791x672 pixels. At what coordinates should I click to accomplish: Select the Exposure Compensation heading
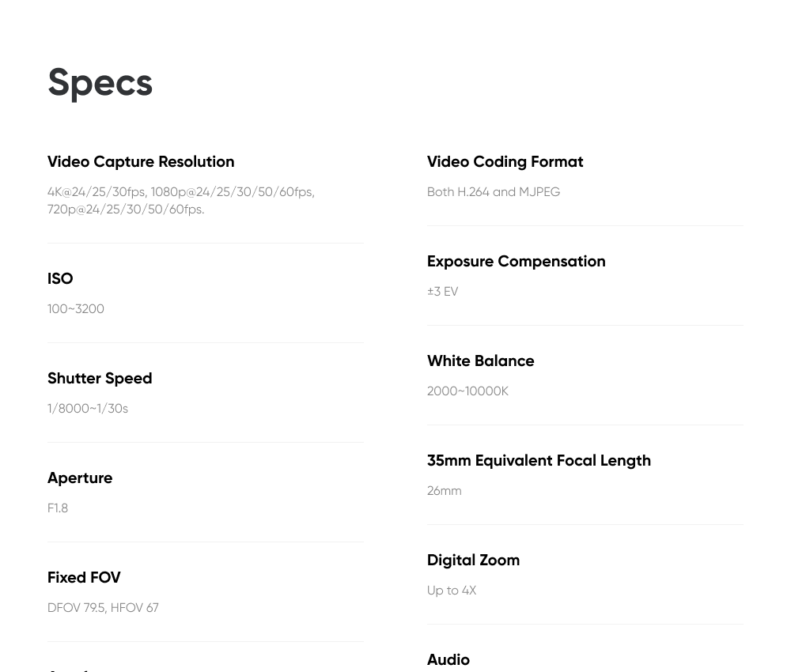(x=516, y=262)
